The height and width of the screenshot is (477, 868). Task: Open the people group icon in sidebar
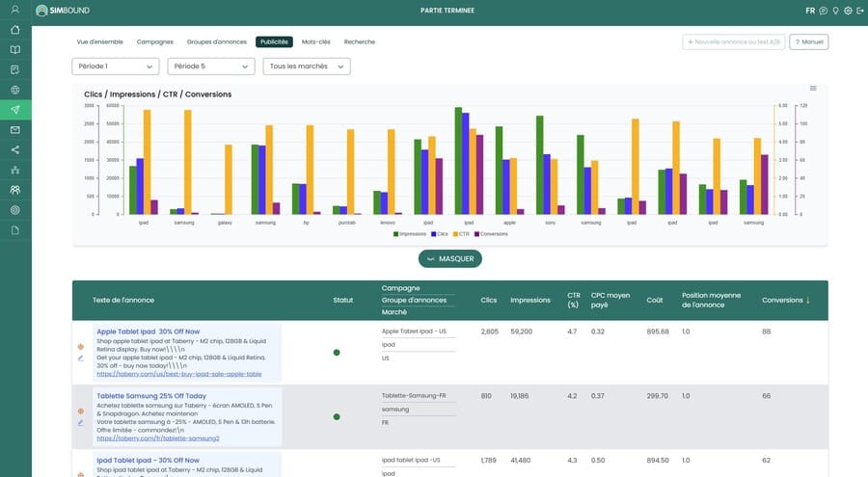[14, 190]
